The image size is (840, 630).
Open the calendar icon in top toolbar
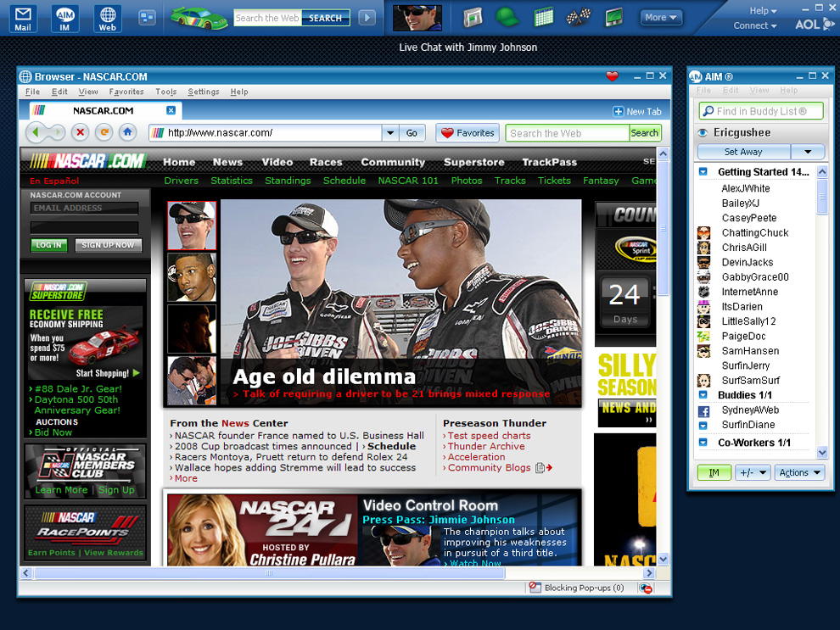point(544,17)
